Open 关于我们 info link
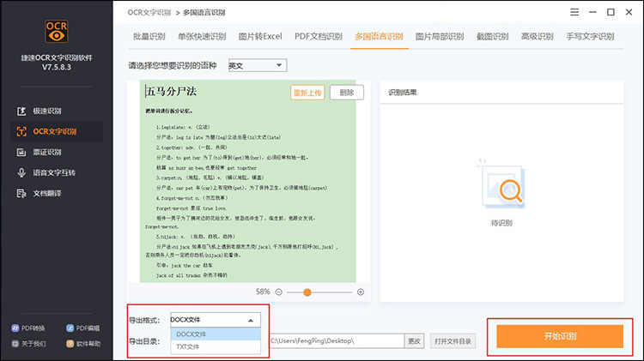Image resolution: width=644 pixels, height=361 pixels. [28, 343]
